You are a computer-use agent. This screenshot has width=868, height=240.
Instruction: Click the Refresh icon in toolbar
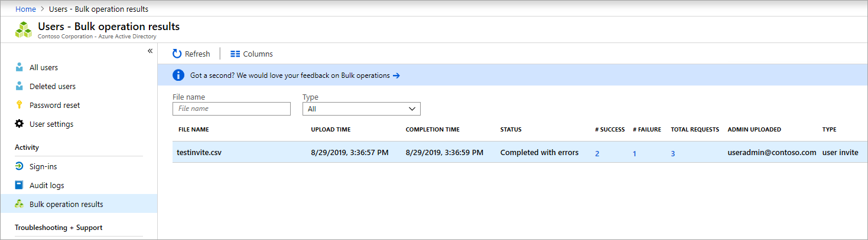coord(177,54)
